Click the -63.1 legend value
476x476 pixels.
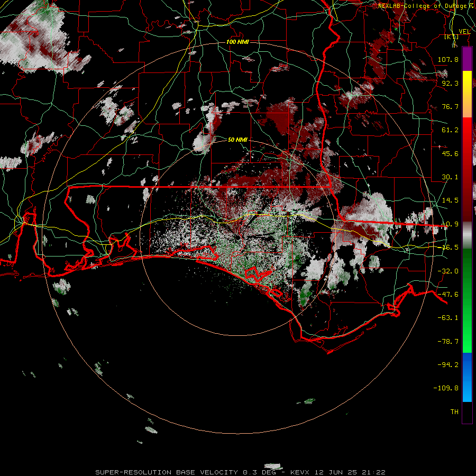point(448,318)
